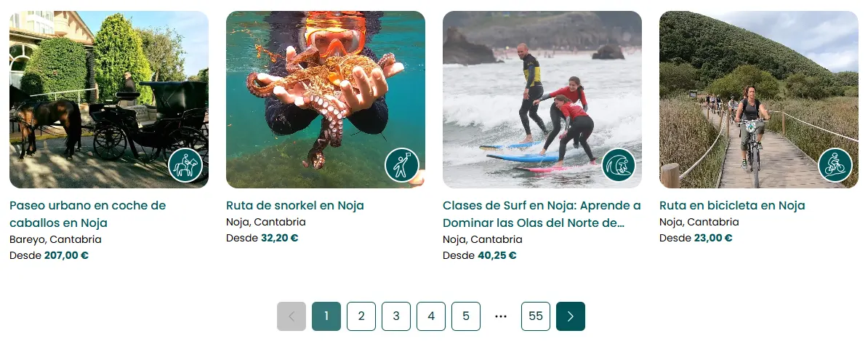This screenshot has height=344, width=868.
Task: Select page 1 in pagination
Action: (x=326, y=316)
